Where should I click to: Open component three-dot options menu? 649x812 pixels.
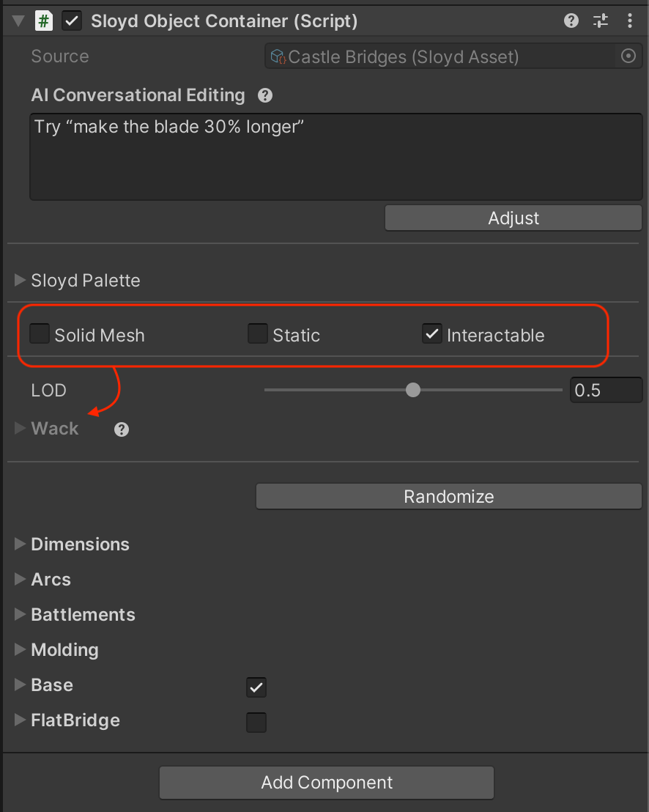pos(629,21)
